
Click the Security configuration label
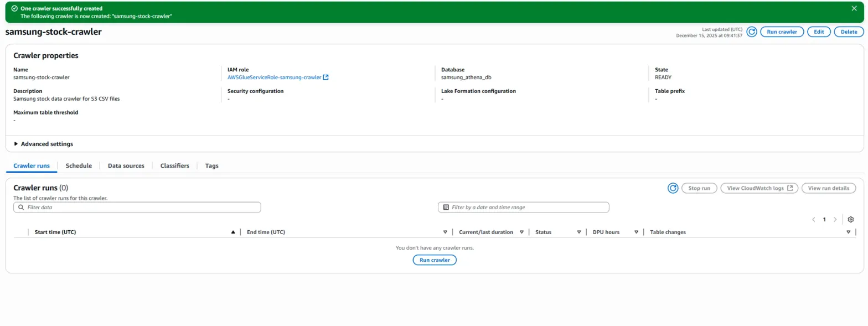[x=255, y=91]
